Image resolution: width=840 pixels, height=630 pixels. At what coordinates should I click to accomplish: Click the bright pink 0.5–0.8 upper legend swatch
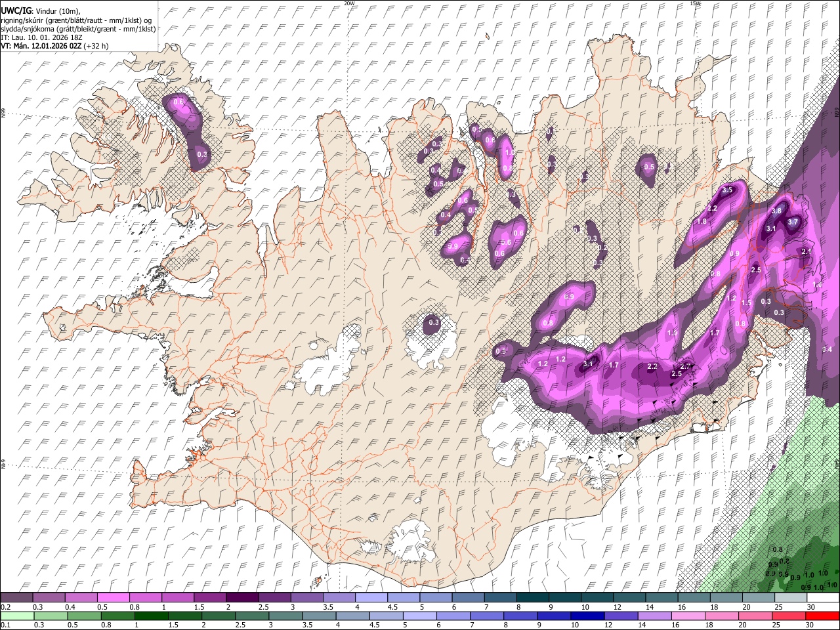click(x=113, y=598)
